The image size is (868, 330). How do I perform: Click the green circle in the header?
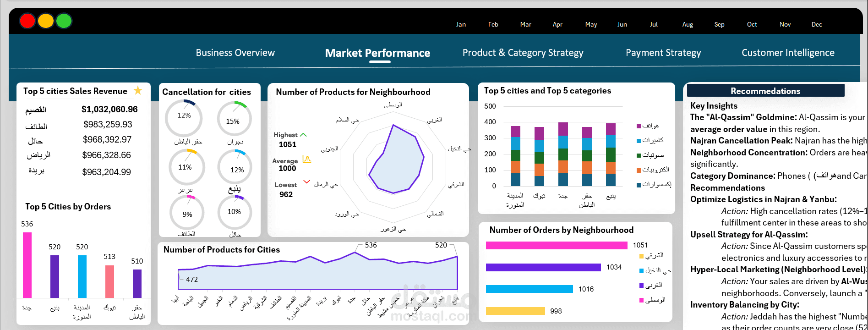point(64,21)
